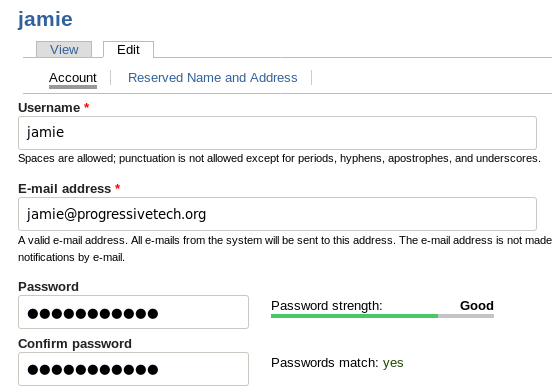Click the Password strength indicator bar

pos(382,316)
